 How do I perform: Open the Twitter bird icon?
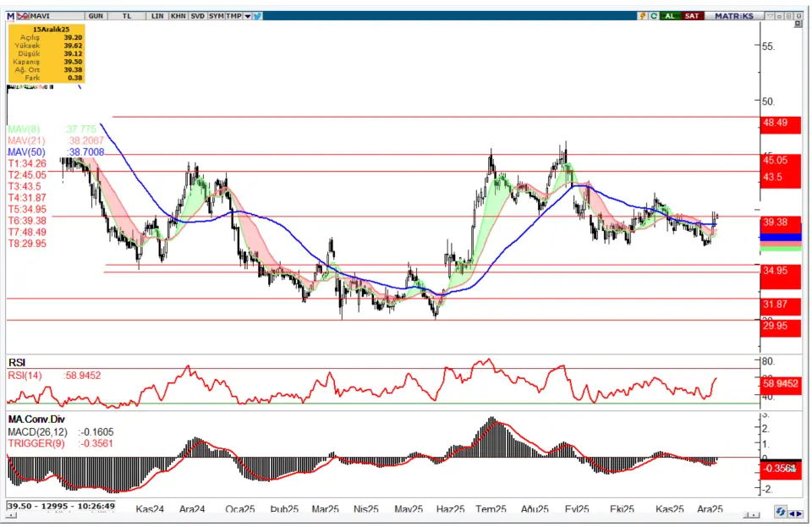[257, 16]
